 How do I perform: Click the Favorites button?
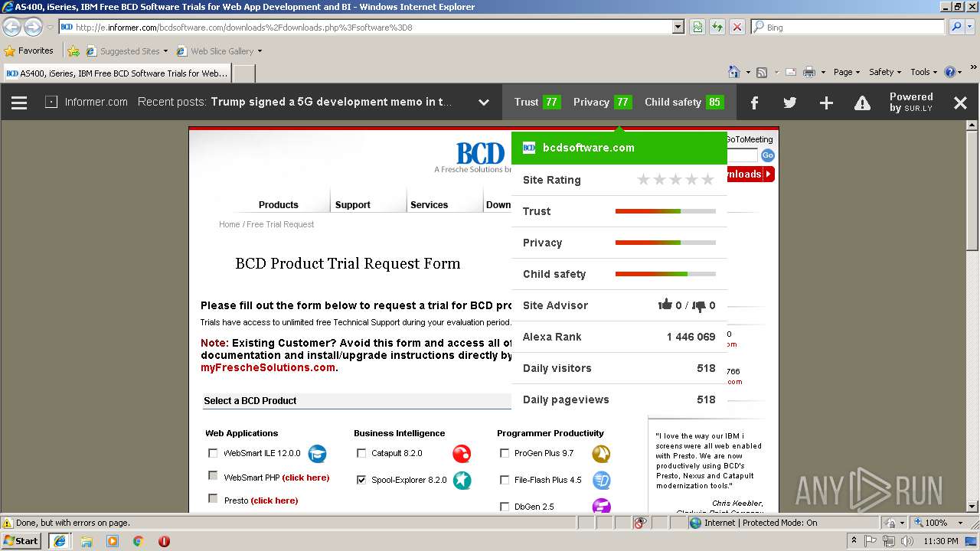tap(28, 51)
